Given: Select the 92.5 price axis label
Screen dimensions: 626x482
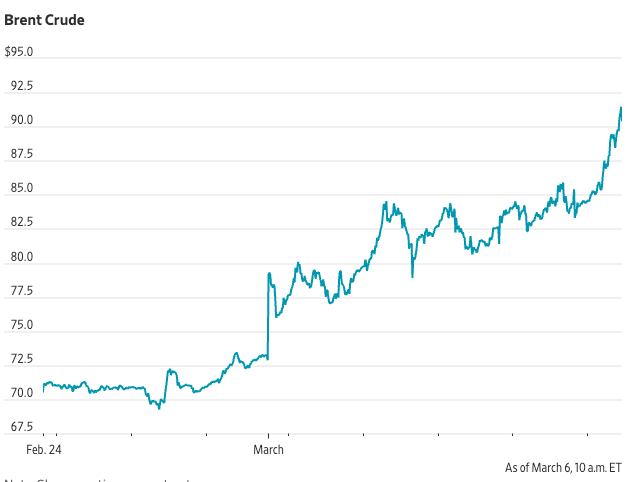Looking at the screenshot, I should coord(21,86).
